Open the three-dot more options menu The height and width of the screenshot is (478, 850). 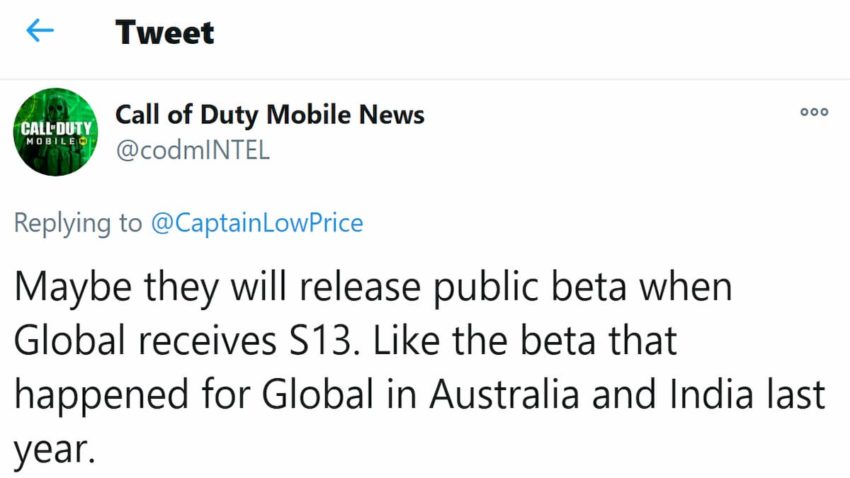[x=814, y=113]
